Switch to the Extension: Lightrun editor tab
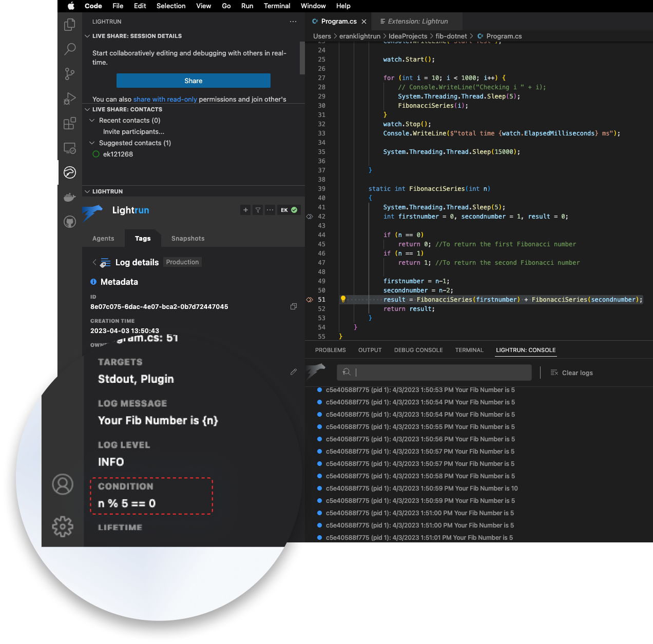The height and width of the screenshot is (644, 653). click(417, 22)
